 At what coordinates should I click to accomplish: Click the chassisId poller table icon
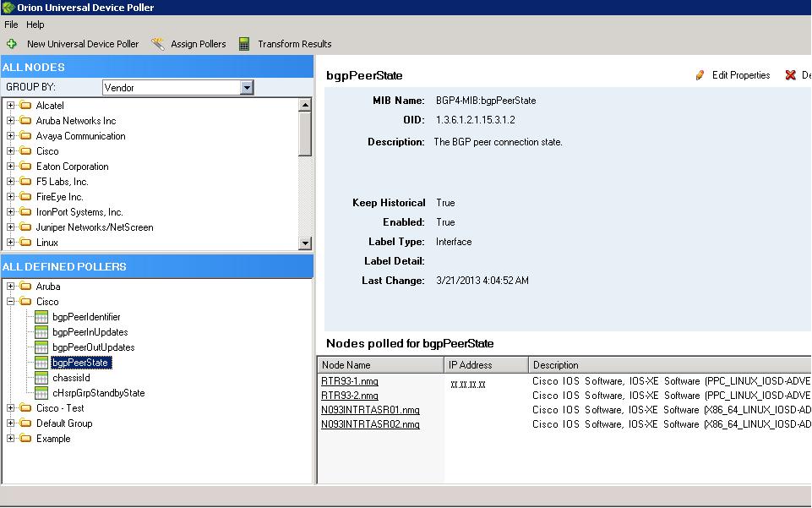[41, 378]
